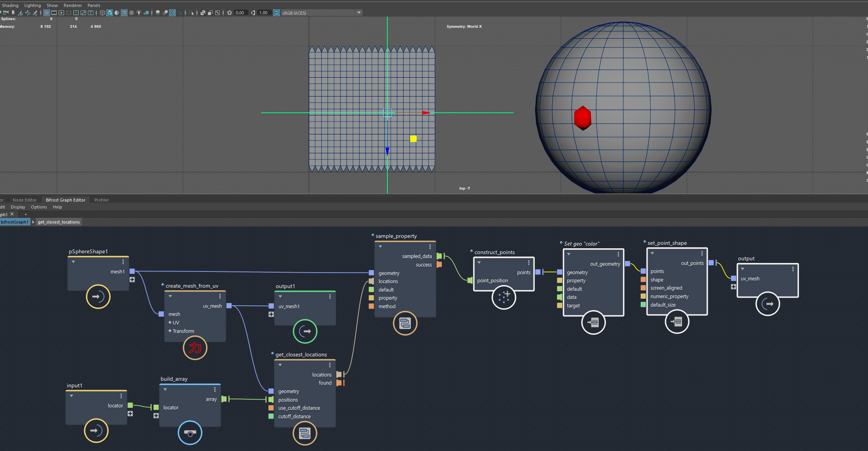Switch to the Profiler tab
Screen dimensions: 868x451
coord(101,200)
